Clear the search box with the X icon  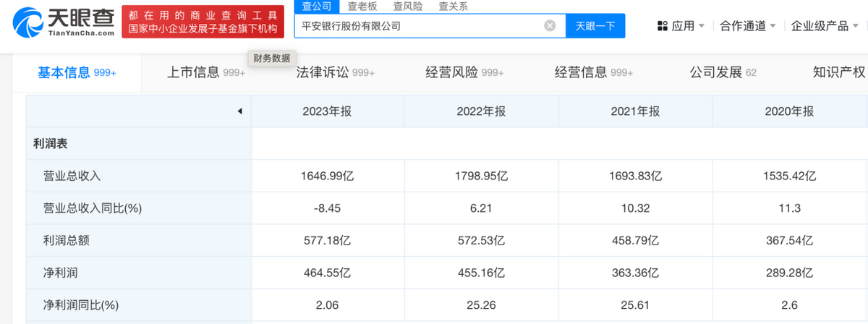[x=550, y=26]
